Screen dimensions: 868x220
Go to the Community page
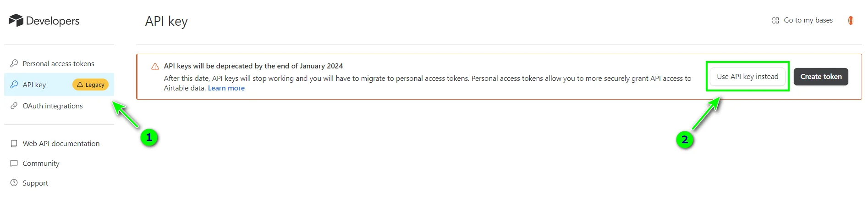[x=41, y=163]
